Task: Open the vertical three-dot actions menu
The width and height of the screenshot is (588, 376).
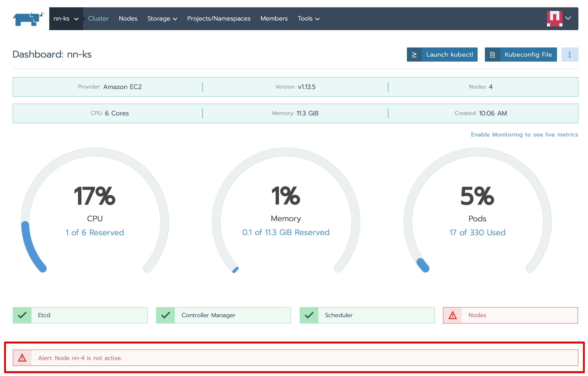Action: (570, 55)
